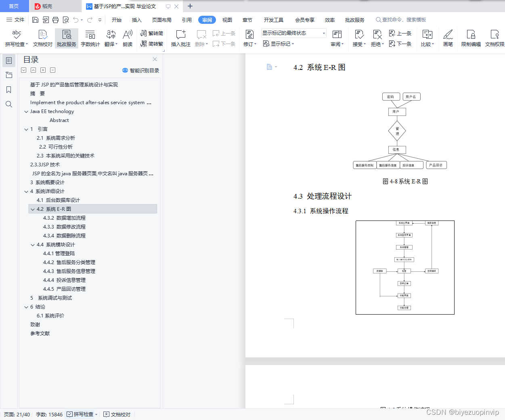The width and height of the screenshot is (505, 420).
Task: Start read aloud (朗读)
Action: coord(128,38)
